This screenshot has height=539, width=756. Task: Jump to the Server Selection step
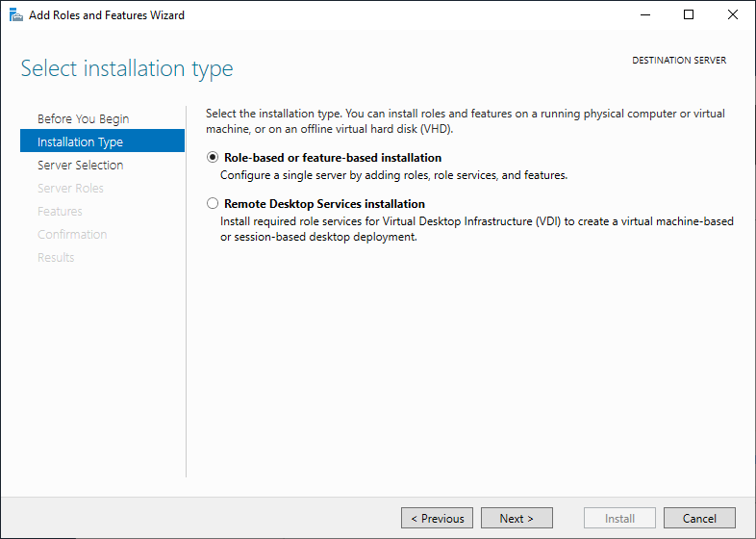coord(81,166)
